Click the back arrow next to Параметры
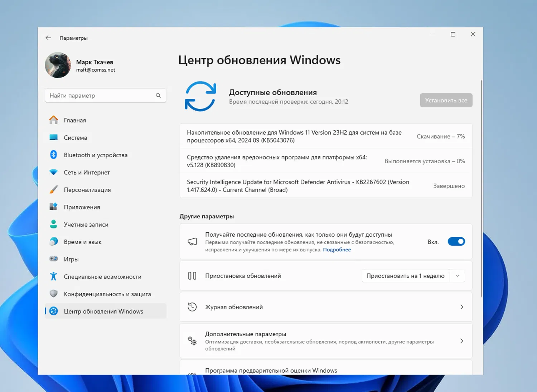The image size is (537, 392). 48,38
